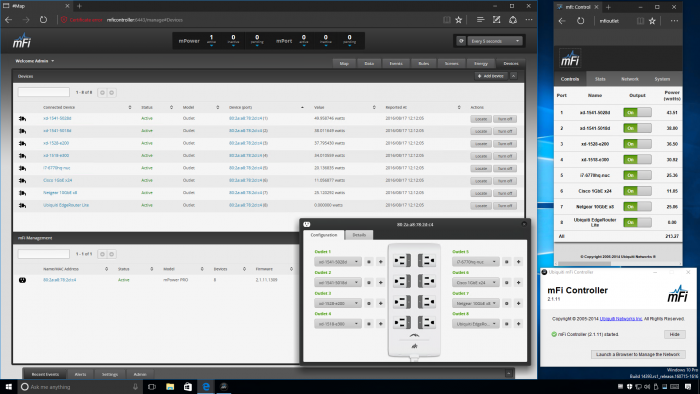The width and height of the screenshot is (700, 394).
Task: Click the plus icon next to Outlet 7
Action: click(x=518, y=303)
